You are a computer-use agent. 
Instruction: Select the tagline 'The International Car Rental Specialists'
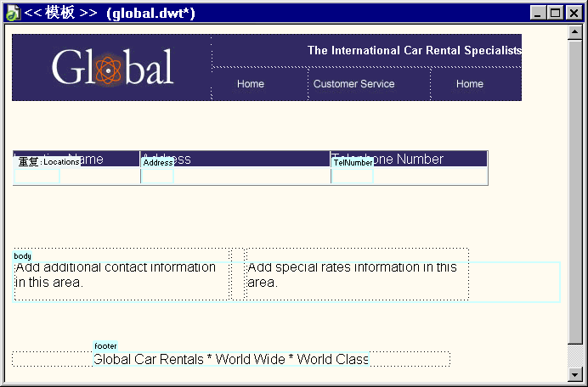[x=415, y=50]
